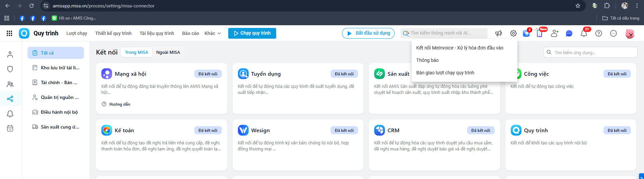This screenshot has height=179, width=644.
Task: Bookmark this page with the star icon
Action: click(578, 6)
